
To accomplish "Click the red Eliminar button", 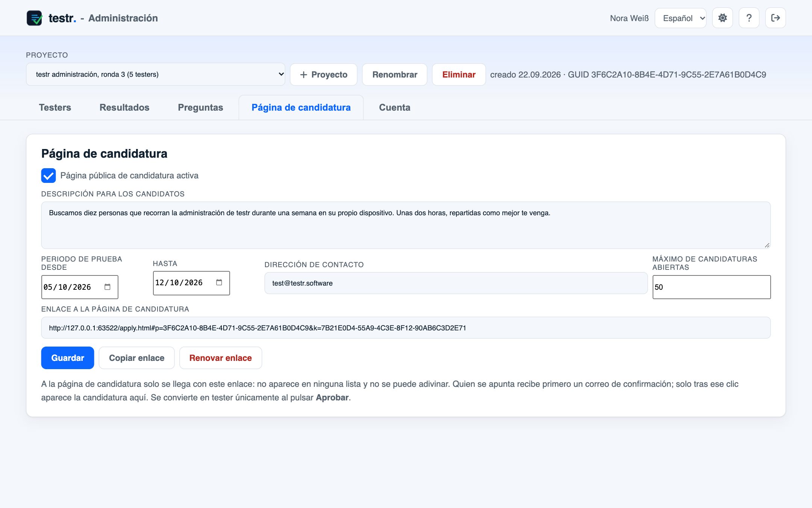I will (459, 75).
